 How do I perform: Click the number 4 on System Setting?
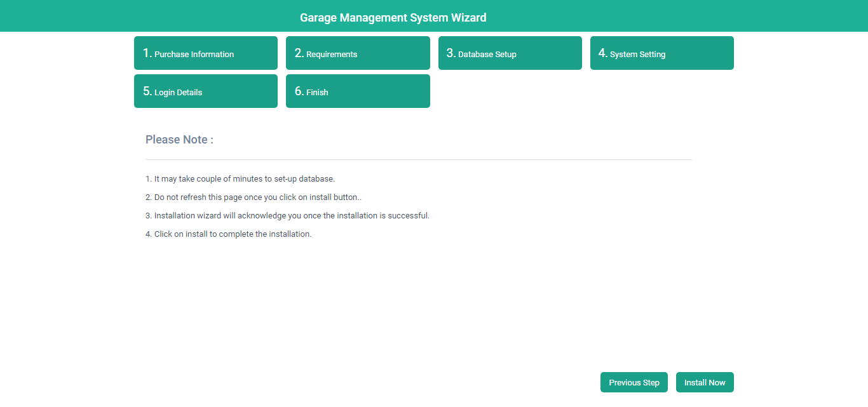[602, 53]
